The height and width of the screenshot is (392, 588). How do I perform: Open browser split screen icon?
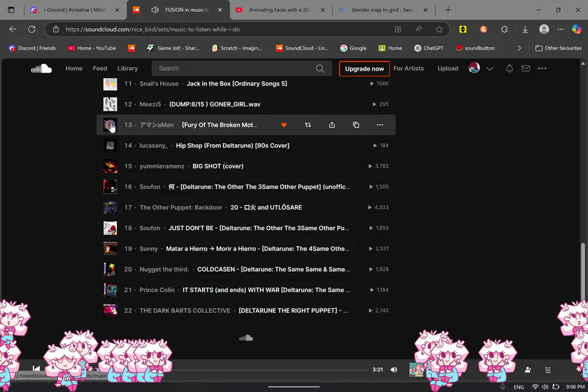398,29
